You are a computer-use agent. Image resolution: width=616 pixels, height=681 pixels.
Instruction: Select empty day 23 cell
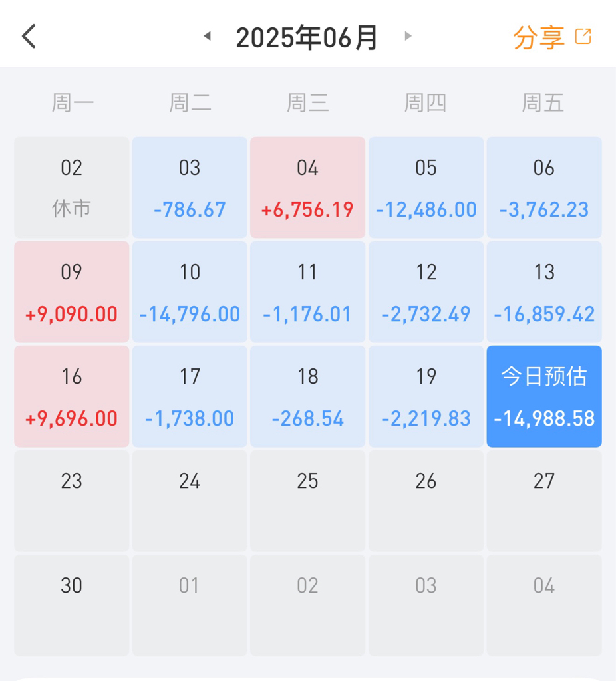tap(72, 501)
